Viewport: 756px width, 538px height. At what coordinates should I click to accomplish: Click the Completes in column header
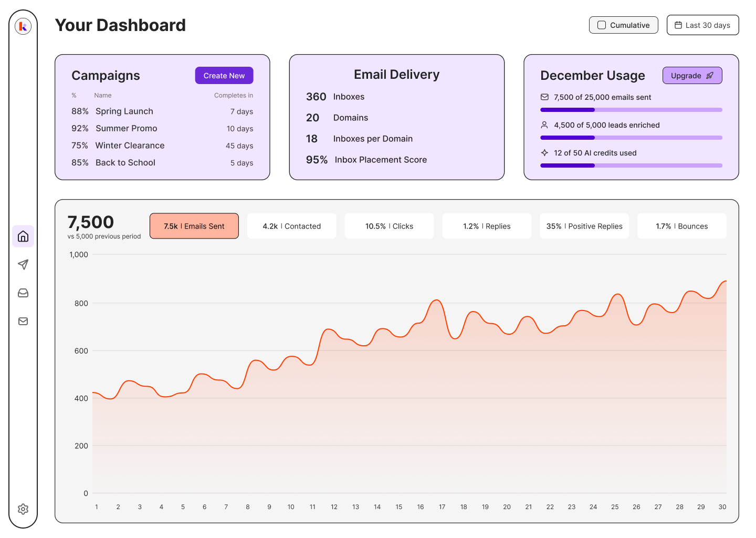234,96
